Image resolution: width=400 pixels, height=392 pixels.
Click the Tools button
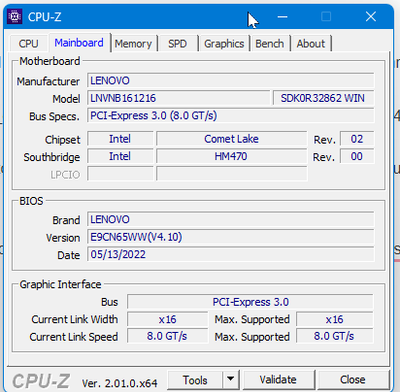coord(195,380)
